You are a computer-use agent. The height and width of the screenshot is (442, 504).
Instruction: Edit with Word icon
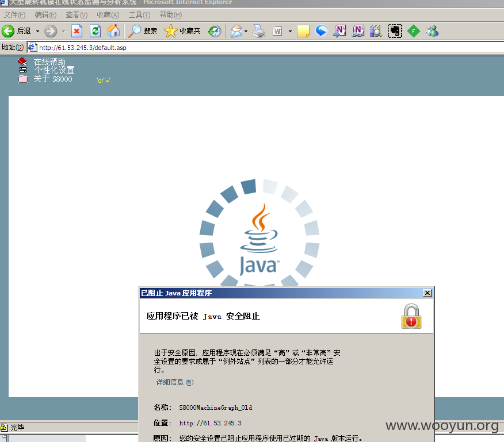click(x=277, y=31)
